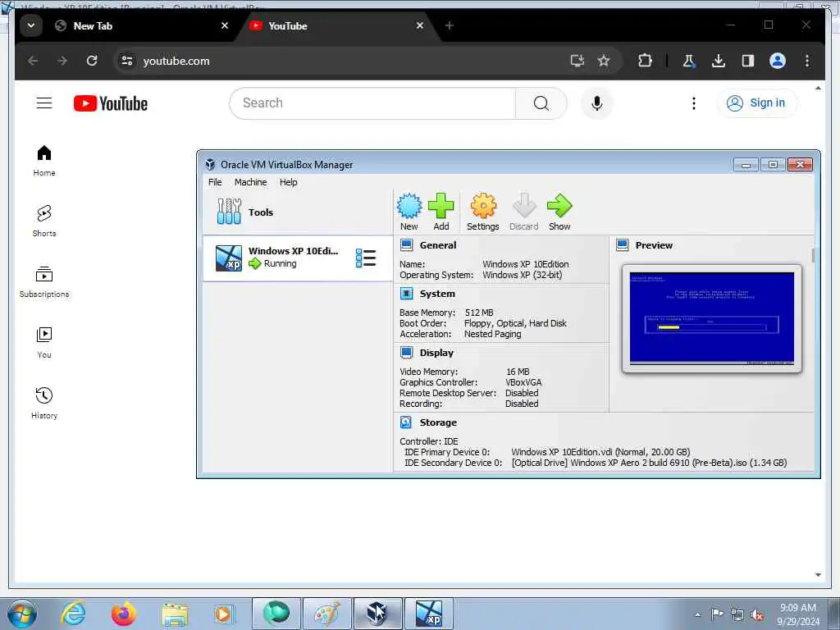Image resolution: width=840 pixels, height=630 pixels.
Task: Open YouTube History in sidebar
Action: (44, 403)
